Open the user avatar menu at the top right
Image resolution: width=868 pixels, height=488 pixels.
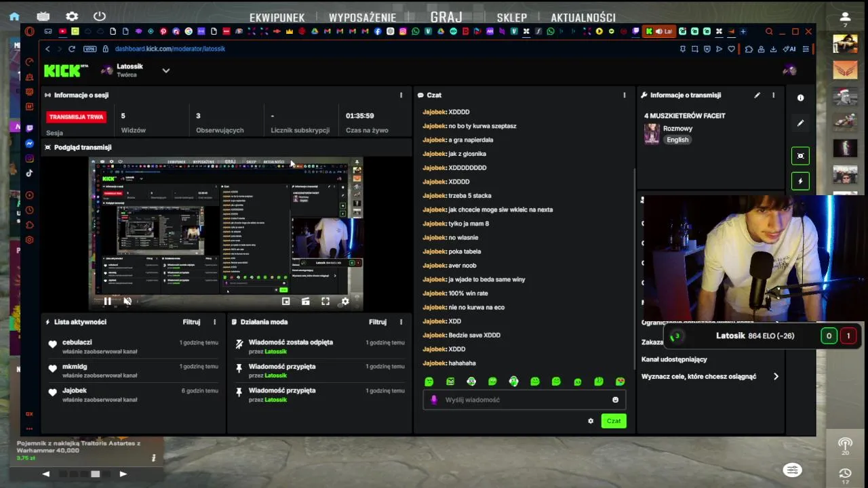coord(789,70)
